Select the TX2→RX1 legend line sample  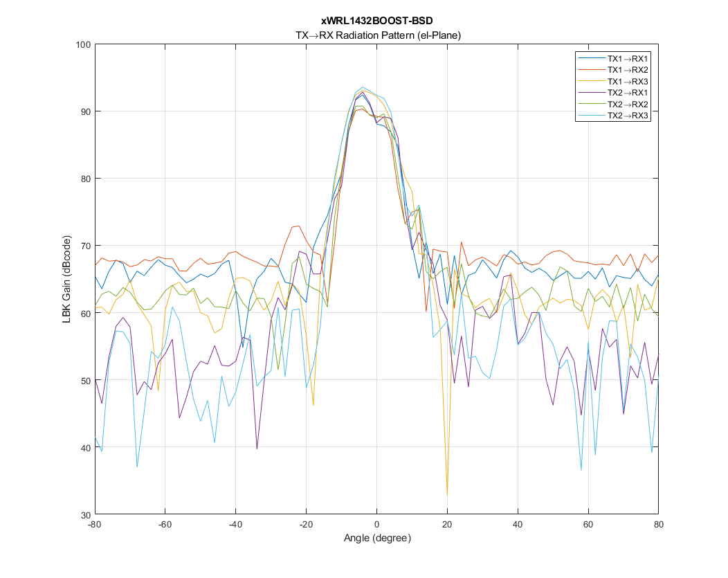point(592,93)
